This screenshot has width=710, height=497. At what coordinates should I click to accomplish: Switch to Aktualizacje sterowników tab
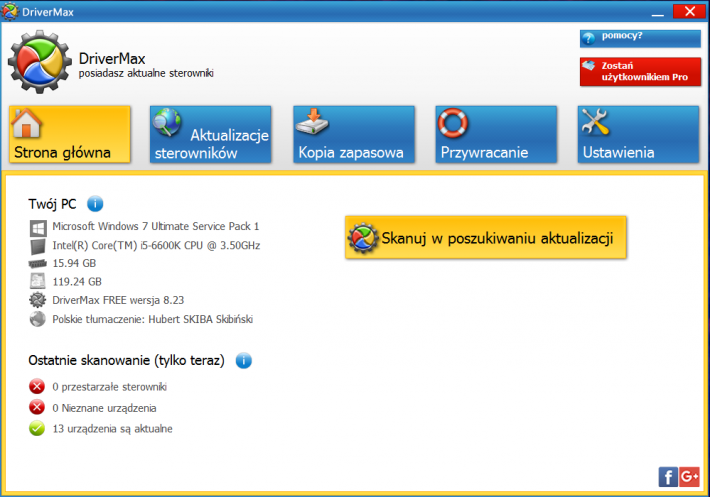point(211,134)
